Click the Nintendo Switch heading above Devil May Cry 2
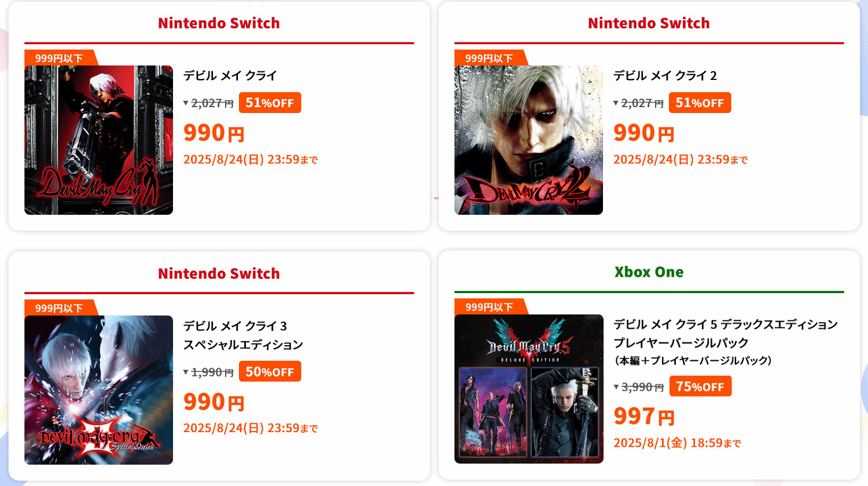The image size is (868, 486). click(649, 23)
